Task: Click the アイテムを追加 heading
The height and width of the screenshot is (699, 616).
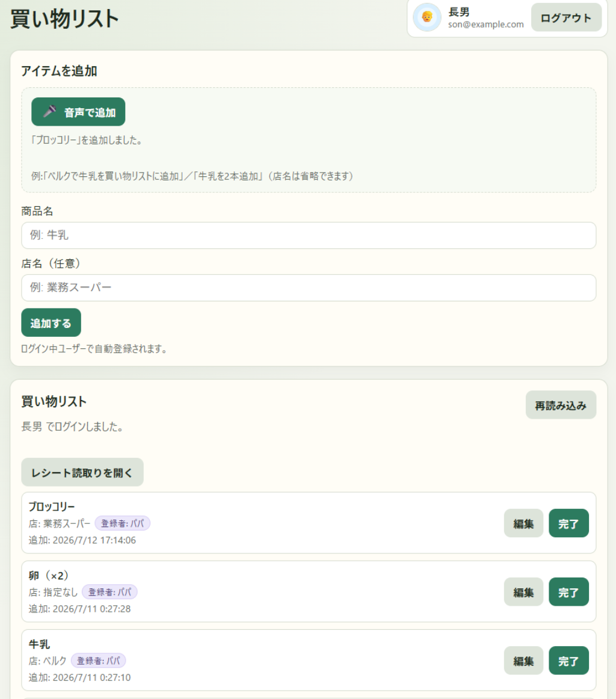Action: pos(59,71)
